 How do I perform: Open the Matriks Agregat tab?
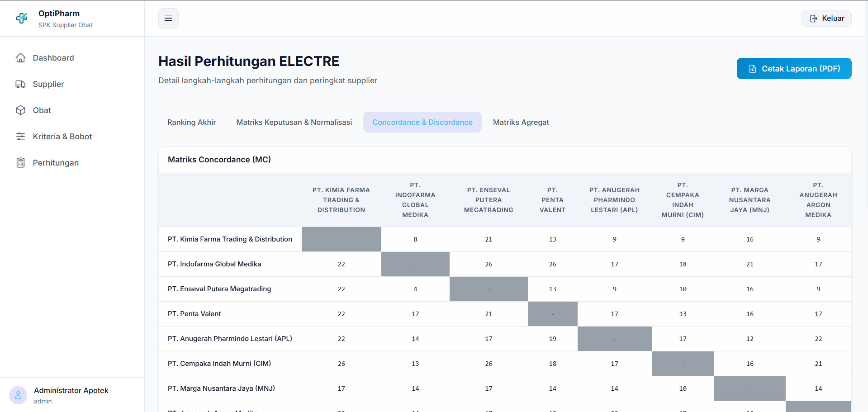coord(521,122)
